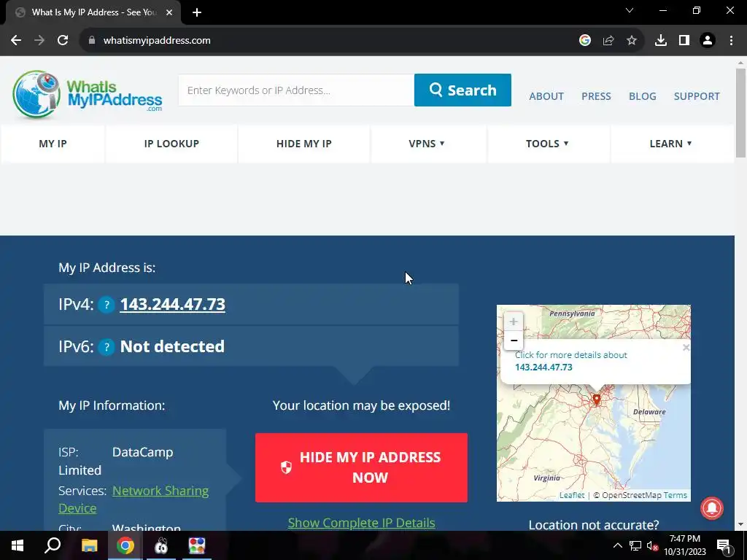Open Chrome three-dot menu
Viewport: 747px width, 560px height.
pyautogui.click(x=731, y=41)
